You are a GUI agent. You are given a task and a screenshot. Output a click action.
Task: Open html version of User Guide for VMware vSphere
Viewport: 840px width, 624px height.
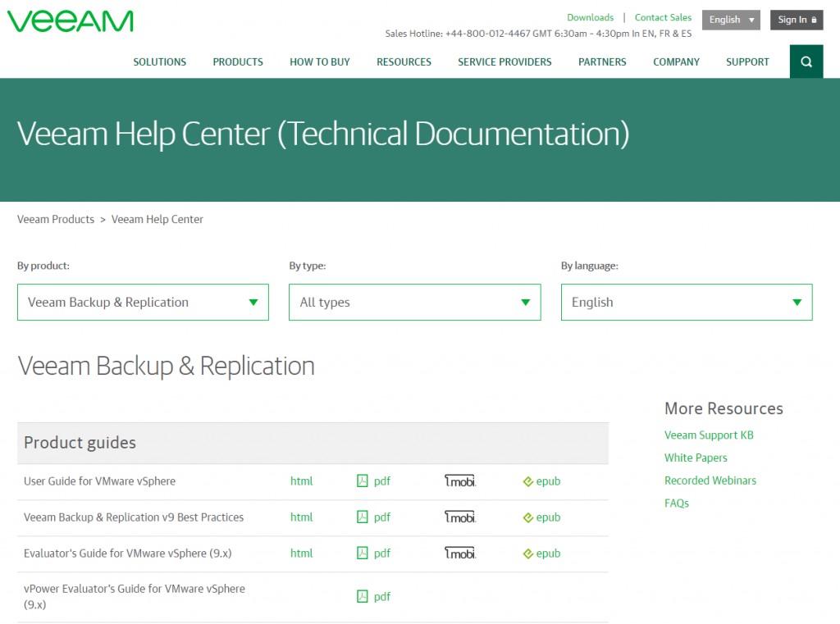click(x=302, y=481)
